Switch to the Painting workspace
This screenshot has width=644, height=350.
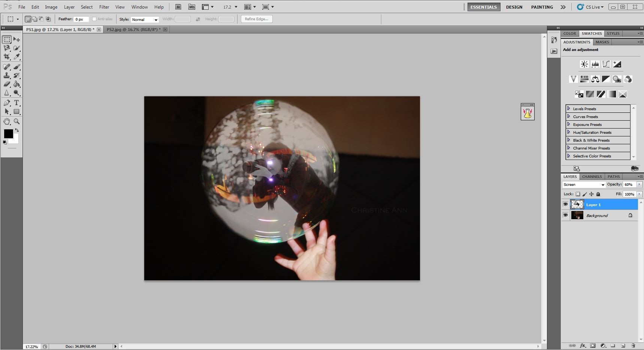pos(542,7)
